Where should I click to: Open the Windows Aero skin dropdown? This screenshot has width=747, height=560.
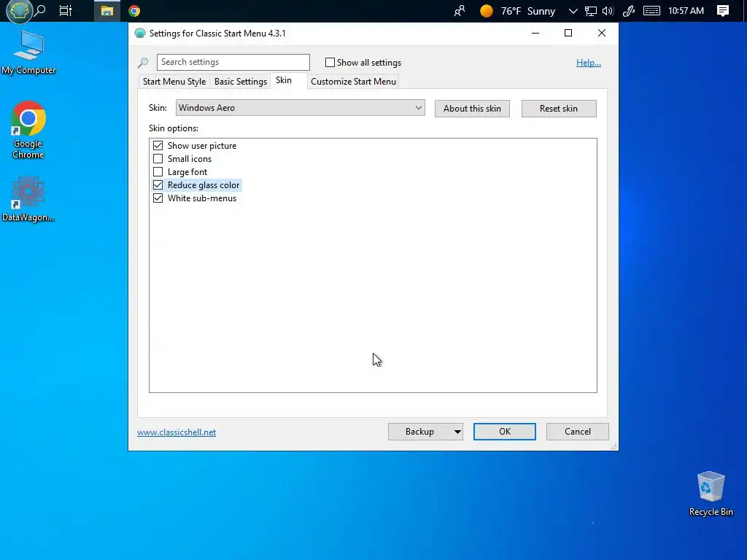[x=300, y=108]
